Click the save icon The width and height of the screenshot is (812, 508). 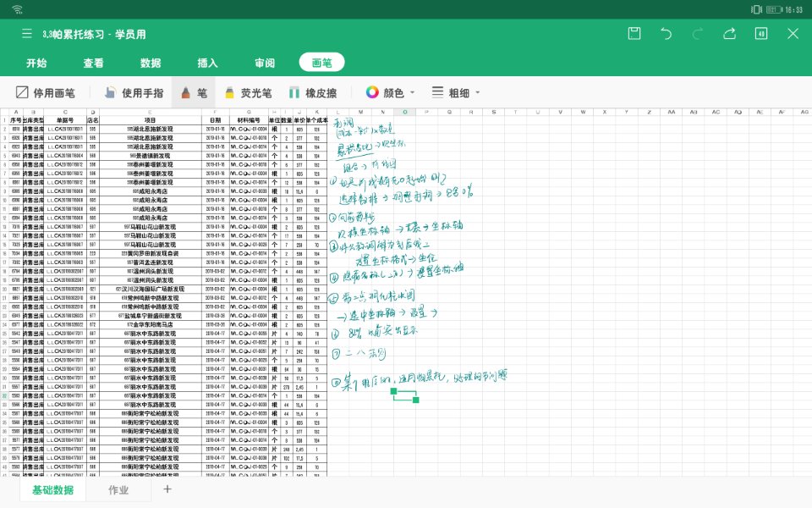click(x=634, y=34)
